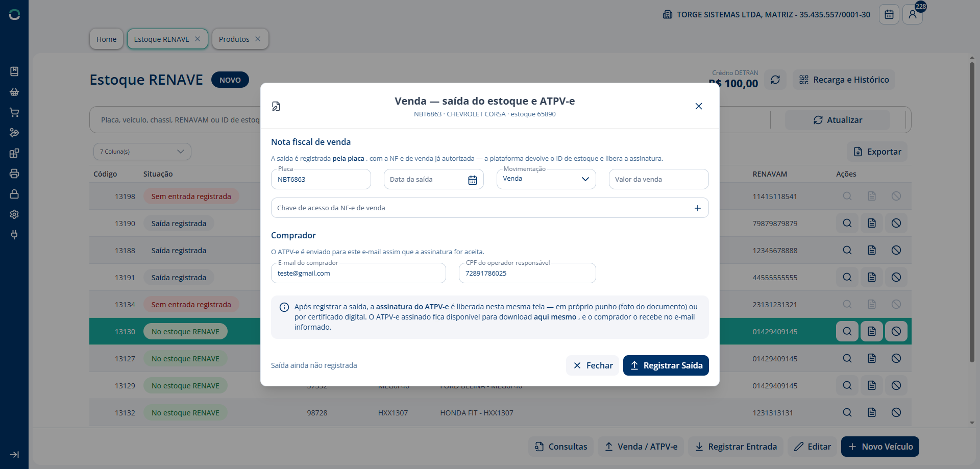Focus the Placa input field

pos(321,179)
